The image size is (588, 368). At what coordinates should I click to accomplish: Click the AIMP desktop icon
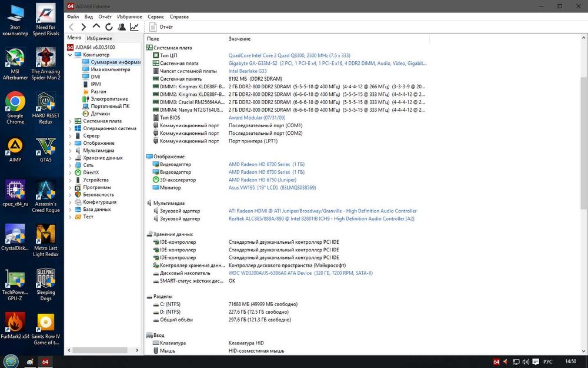tap(15, 150)
